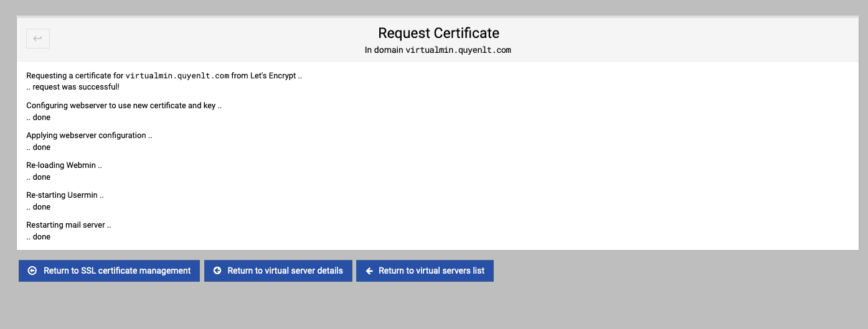Click the Request Certificate page heading
This screenshot has width=868, height=329.
click(438, 33)
